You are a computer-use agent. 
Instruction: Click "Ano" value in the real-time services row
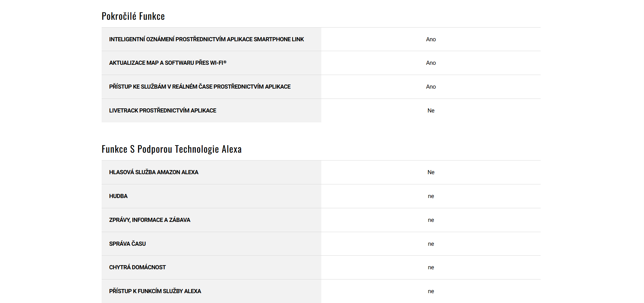pos(431,87)
